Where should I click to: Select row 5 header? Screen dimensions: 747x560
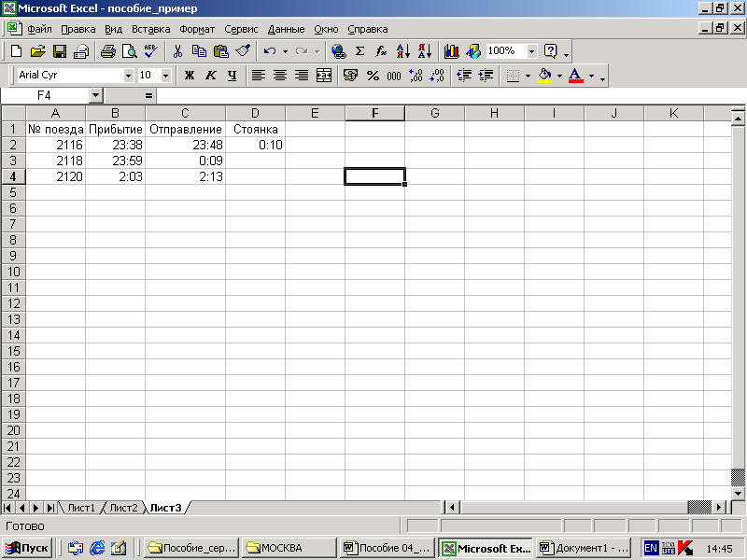tap(13, 192)
